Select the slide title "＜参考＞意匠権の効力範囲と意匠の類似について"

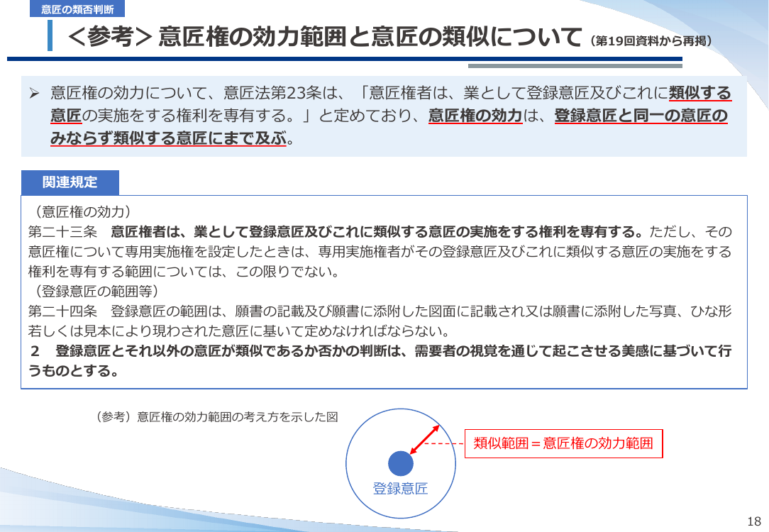(325, 38)
